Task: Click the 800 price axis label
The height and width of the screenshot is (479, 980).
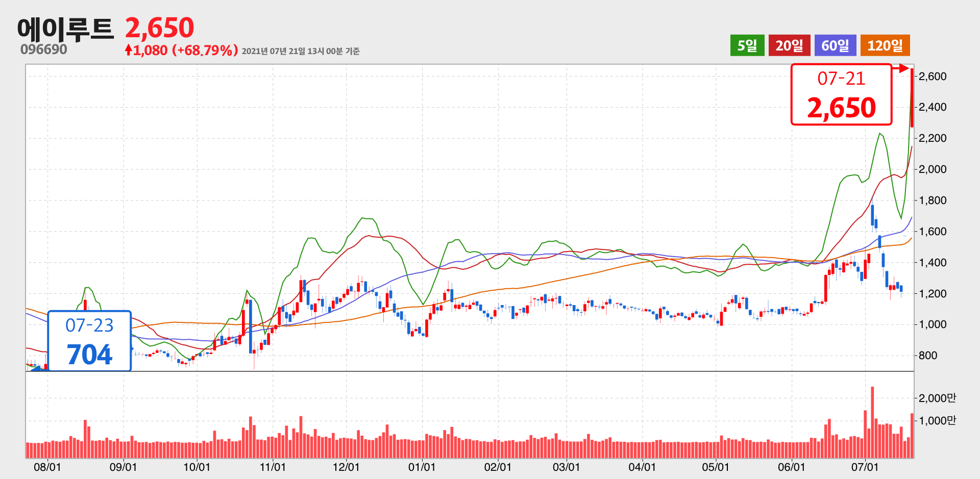Action: 928,356
